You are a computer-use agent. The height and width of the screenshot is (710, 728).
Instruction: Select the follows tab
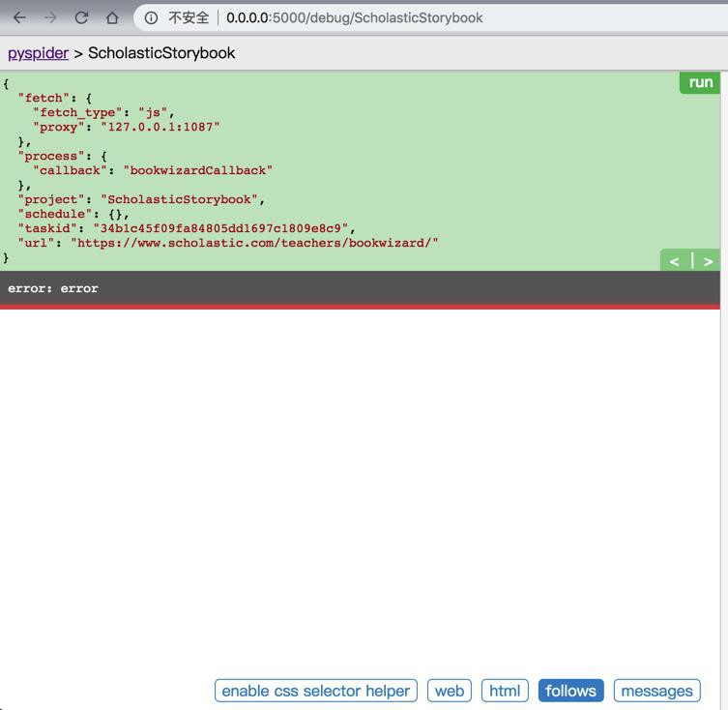570,691
